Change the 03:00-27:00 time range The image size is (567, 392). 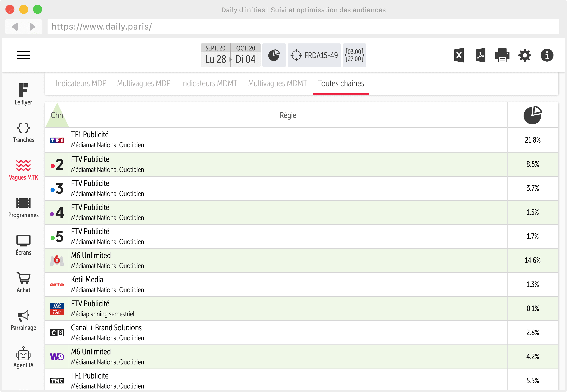pyautogui.click(x=354, y=55)
